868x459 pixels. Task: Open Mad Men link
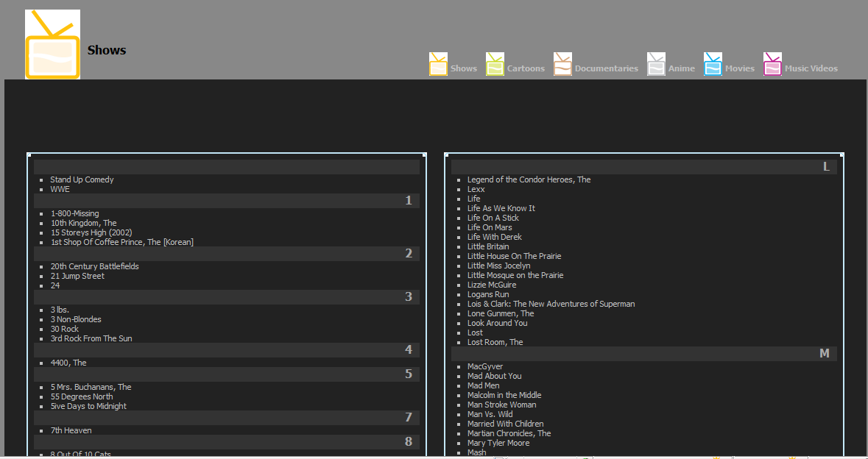pyautogui.click(x=483, y=385)
